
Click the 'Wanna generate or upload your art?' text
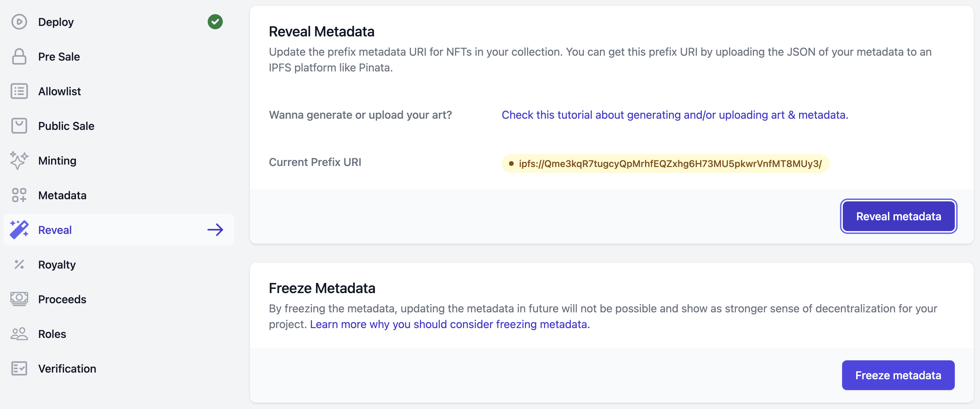(x=360, y=115)
